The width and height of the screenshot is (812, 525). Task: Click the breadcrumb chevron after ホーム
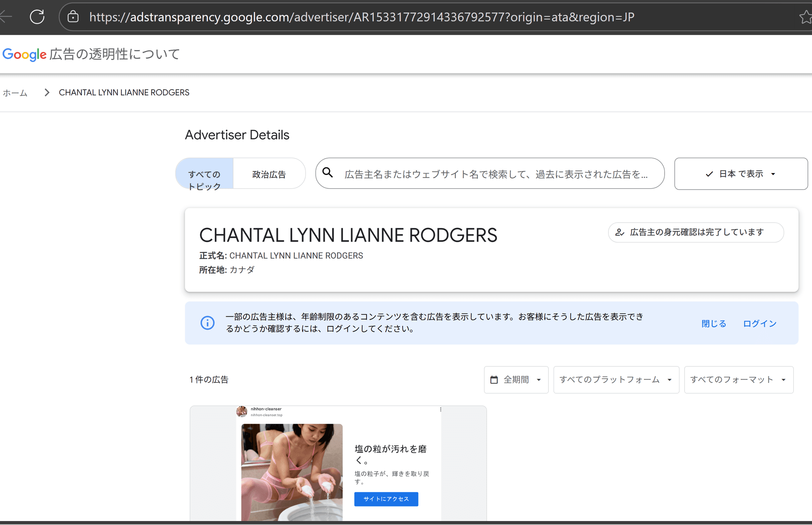point(47,93)
